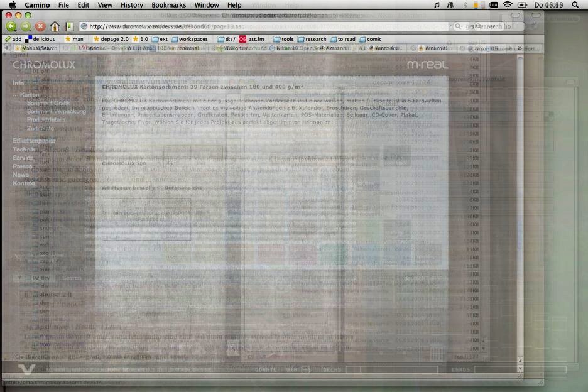Click the page's vertical scrollbar
The height and width of the screenshot is (392, 588).
520,214
